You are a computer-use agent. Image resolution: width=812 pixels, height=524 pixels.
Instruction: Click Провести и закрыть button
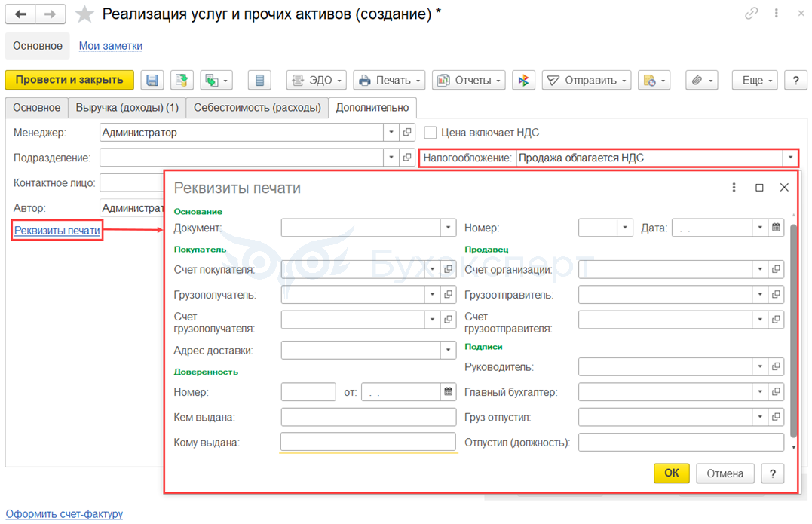pos(69,80)
